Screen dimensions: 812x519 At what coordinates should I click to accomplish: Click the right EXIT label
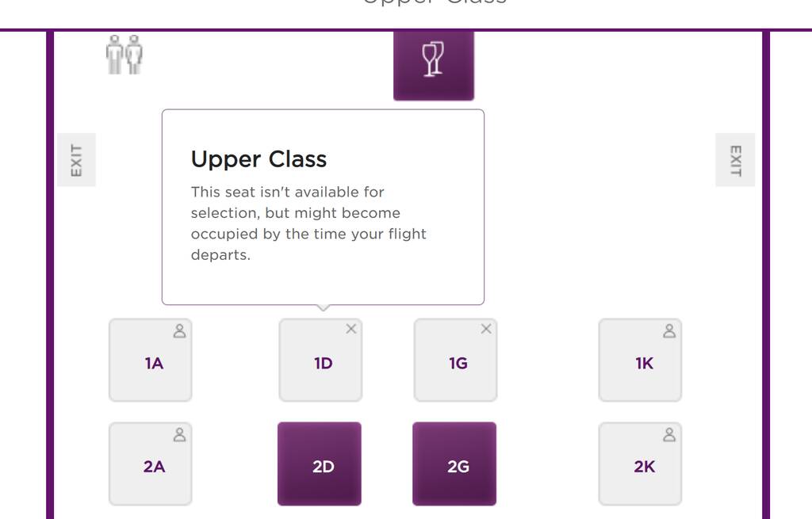735,160
